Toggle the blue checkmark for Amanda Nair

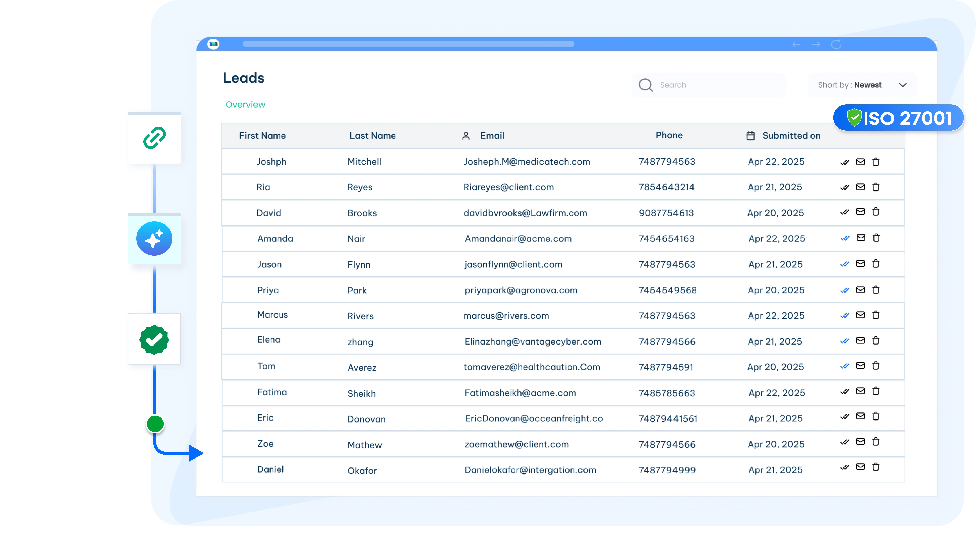click(x=845, y=238)
